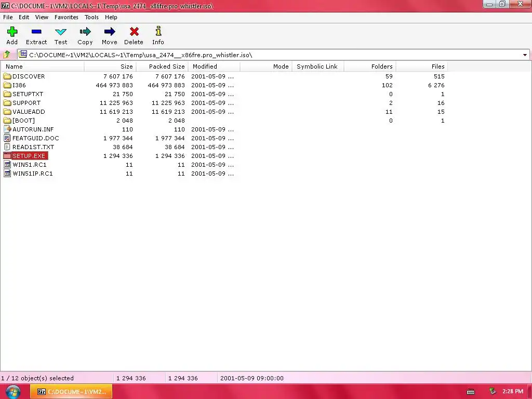532x399 pixels.
Task: Click the ISO icon in address bar
Action: pyautogui.click(x=23, y=54)
